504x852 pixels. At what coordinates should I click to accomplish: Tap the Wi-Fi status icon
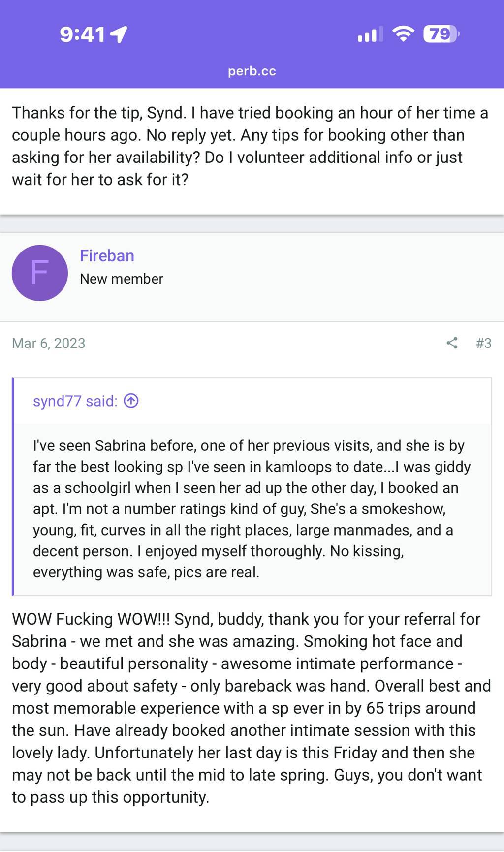click(x=403, y=34)
